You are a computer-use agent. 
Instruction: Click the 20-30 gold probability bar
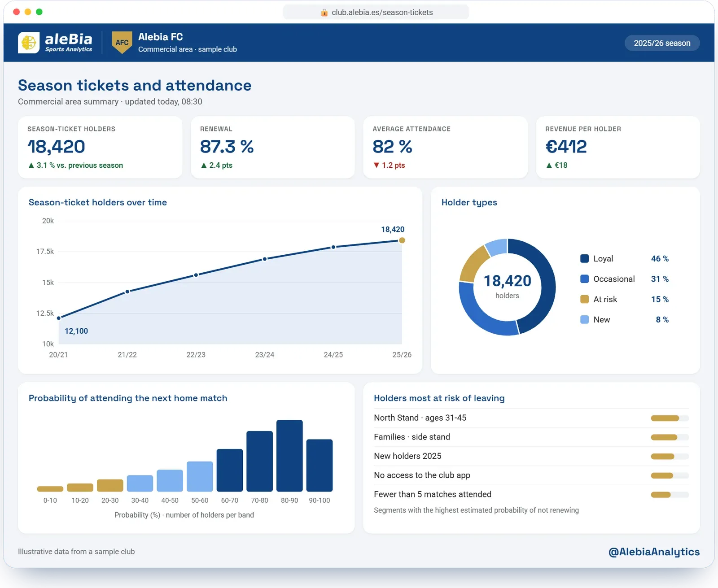[x=110, y=485]
